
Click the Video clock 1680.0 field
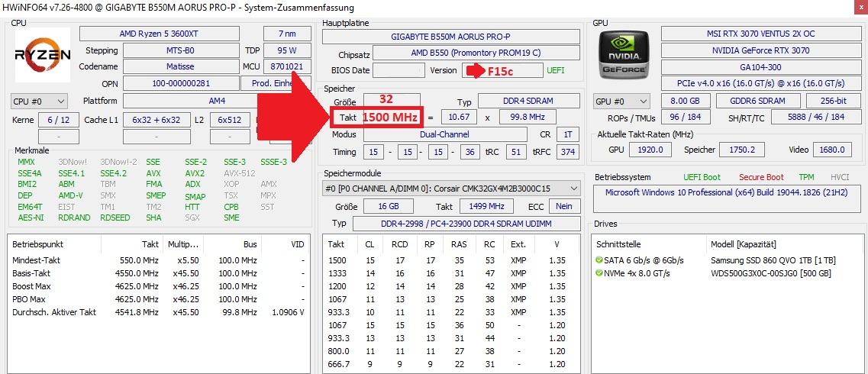[x=832, y=150]
